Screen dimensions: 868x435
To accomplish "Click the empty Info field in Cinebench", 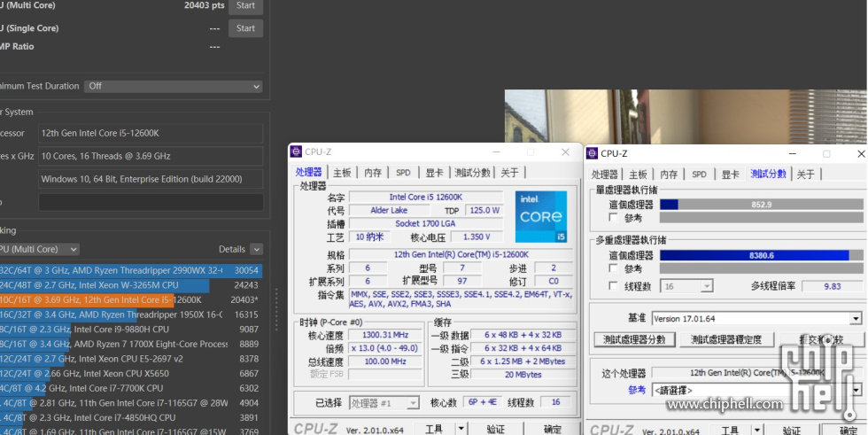I will pos(151,202).
